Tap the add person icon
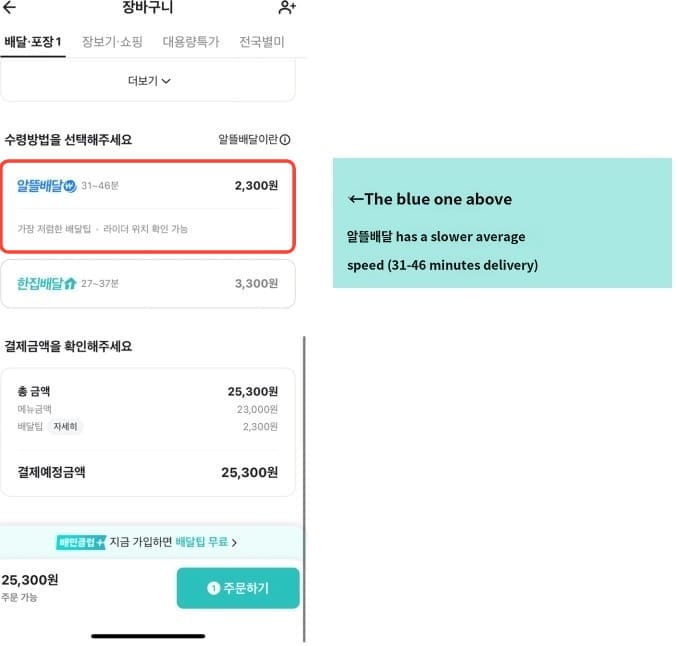Image resolution: width=678 pixels, height=646 pixels. [x=287, y=8]
